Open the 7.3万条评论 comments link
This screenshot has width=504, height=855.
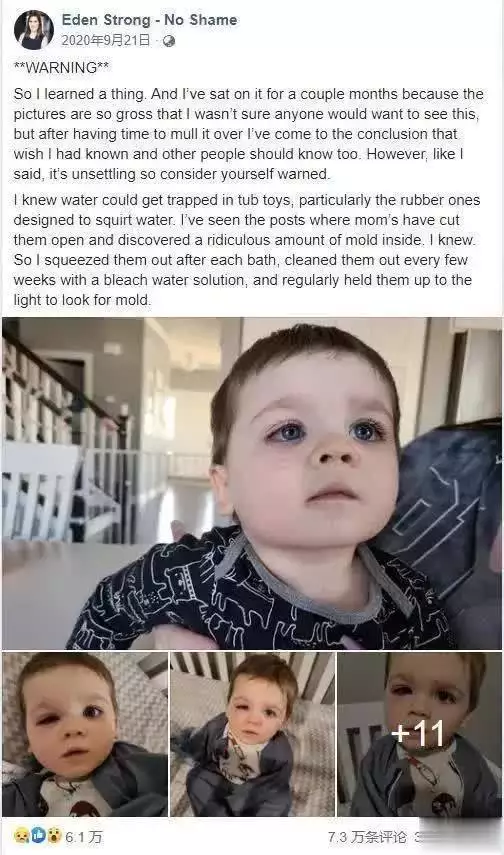(367, 836)
